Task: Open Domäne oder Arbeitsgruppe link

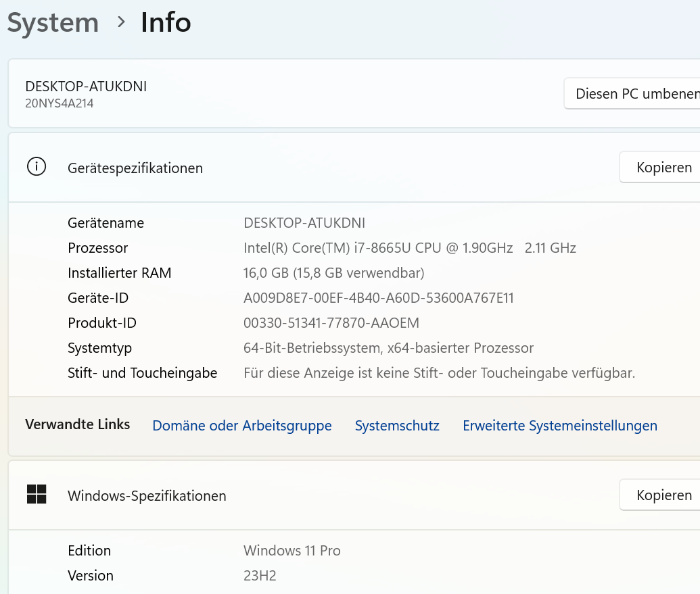Action: point(242,426)
